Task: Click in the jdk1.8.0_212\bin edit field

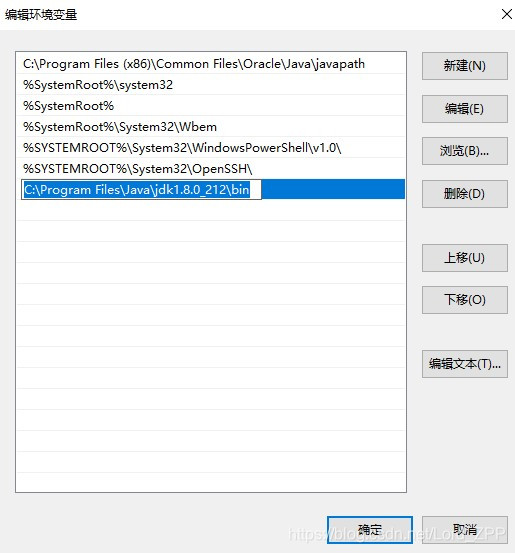Action: [x=141, y=190]
